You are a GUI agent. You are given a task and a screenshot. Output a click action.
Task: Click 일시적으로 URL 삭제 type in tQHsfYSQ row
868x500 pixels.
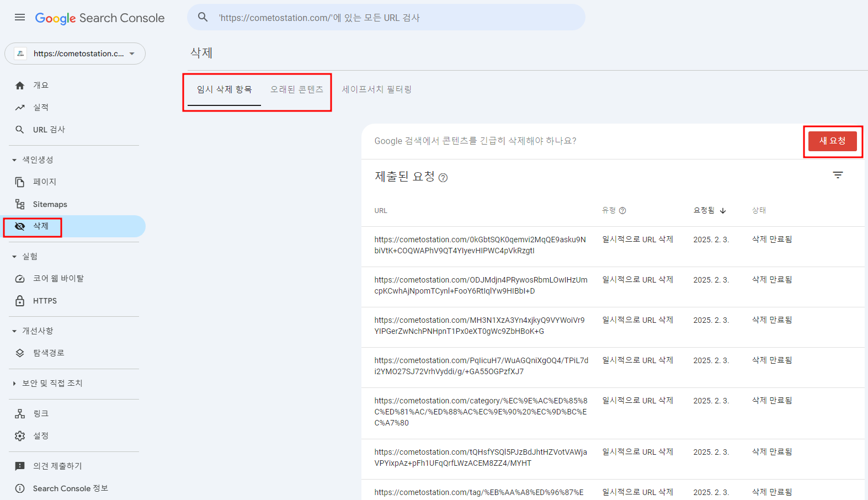pyautogui.click(x=638, y=452)
